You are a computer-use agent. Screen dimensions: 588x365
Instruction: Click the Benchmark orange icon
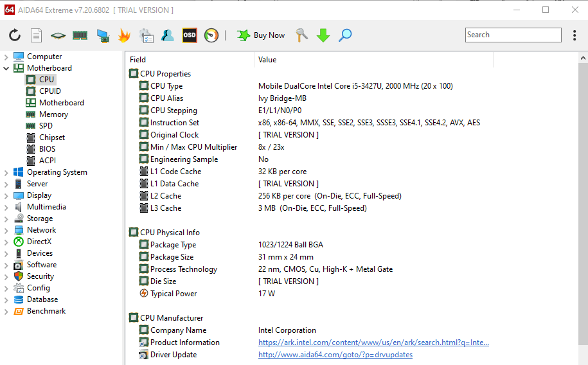tap(19, 312)
